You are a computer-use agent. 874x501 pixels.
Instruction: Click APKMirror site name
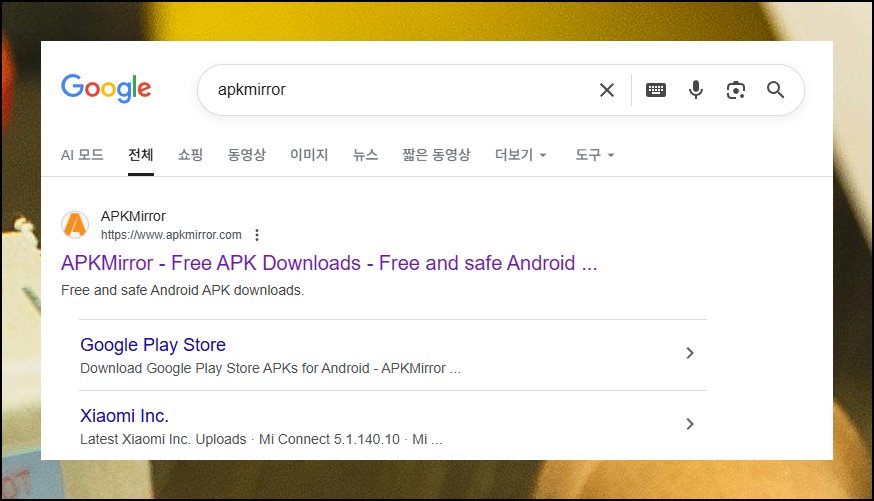click(x=133, y=216)
